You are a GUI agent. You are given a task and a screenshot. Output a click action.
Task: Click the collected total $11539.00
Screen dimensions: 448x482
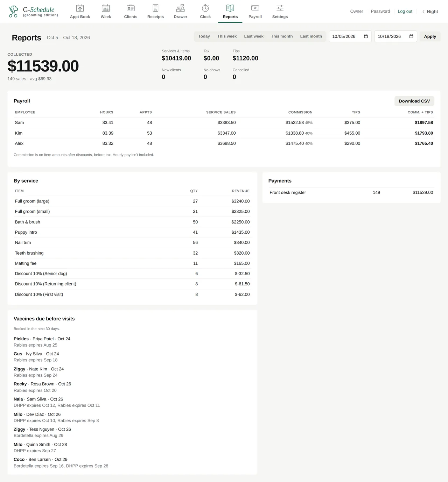[x=43, y=66]
